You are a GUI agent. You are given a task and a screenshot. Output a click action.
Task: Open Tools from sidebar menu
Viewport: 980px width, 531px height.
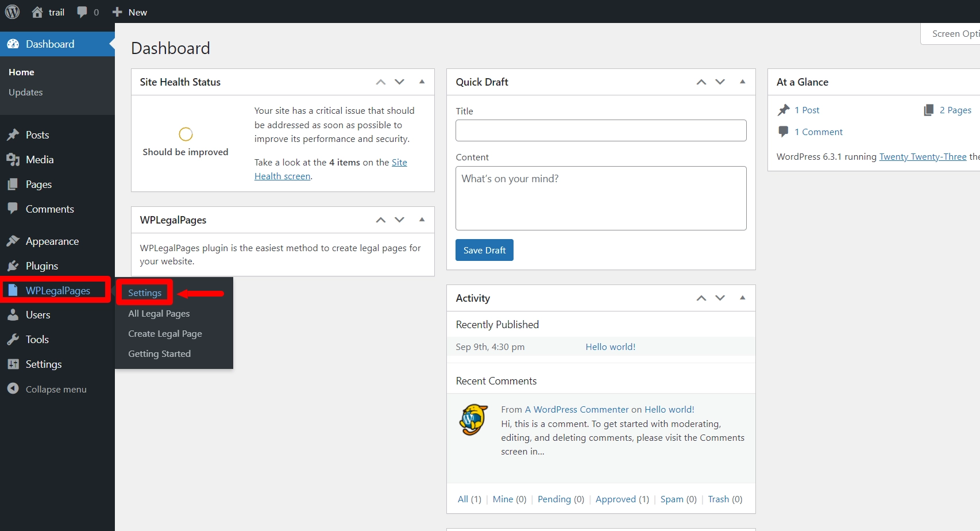37,340
